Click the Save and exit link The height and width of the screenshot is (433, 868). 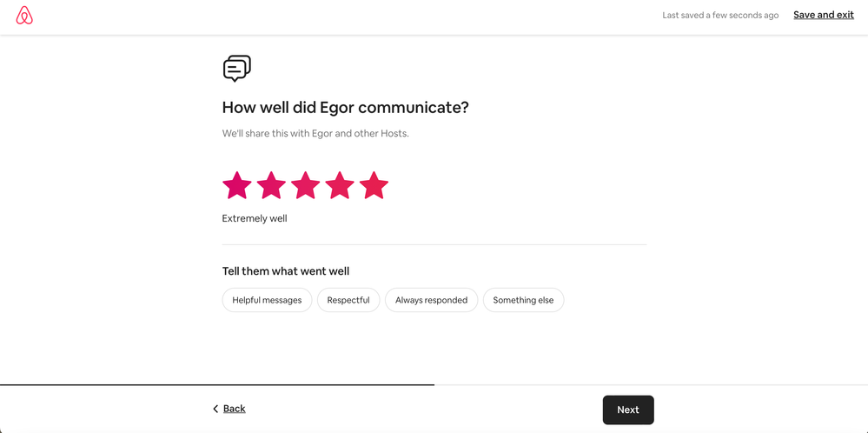pyautogui.click(x=823, y=15)
